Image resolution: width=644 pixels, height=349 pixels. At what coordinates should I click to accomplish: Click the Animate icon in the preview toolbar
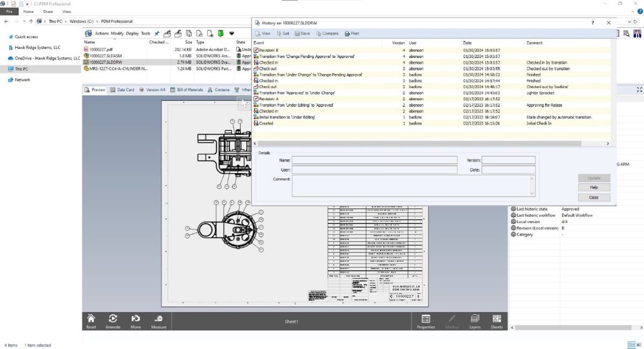pyautogui.click(x=113, y=321)
